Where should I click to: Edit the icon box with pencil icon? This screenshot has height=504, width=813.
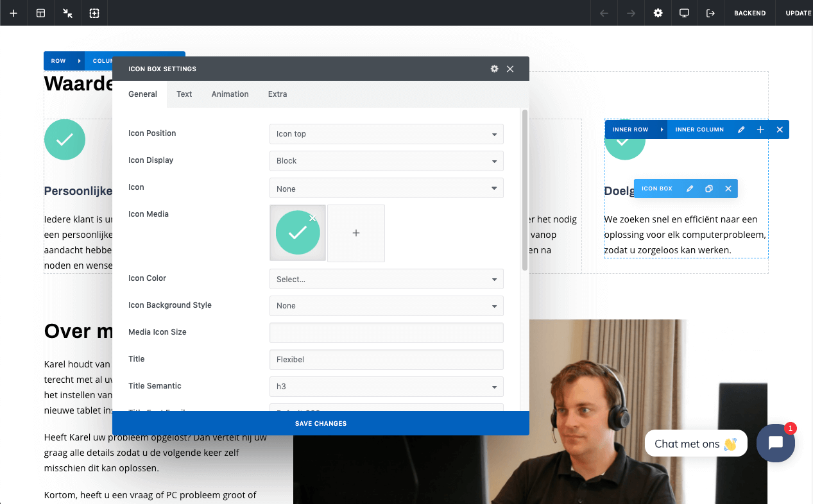pyautogui.click(x=690, y=189)
